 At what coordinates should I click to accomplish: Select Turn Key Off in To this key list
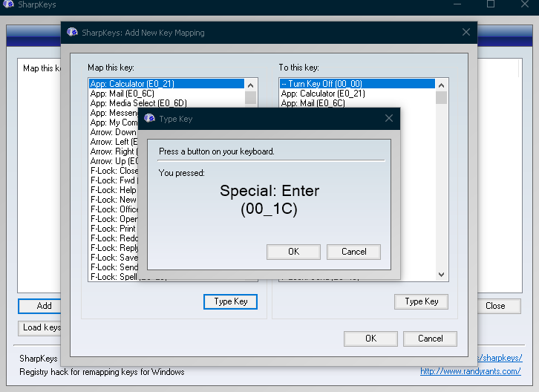(357, 84)
